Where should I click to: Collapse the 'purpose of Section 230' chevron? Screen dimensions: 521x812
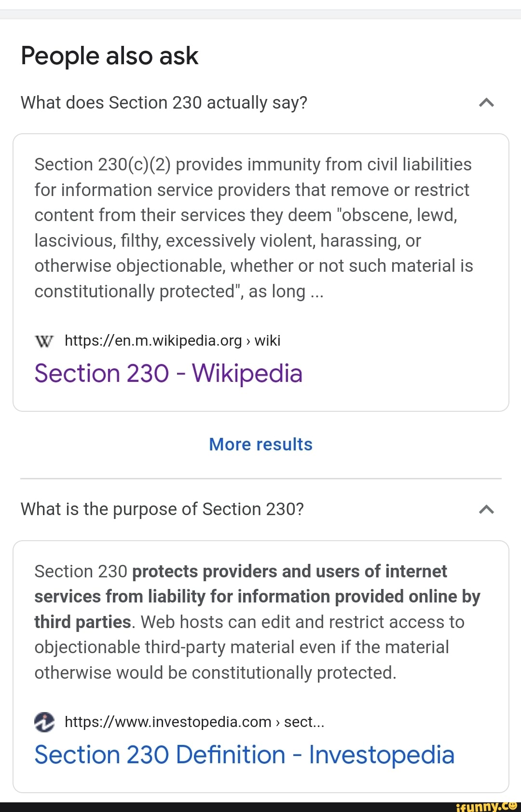[x=486, y=509]
